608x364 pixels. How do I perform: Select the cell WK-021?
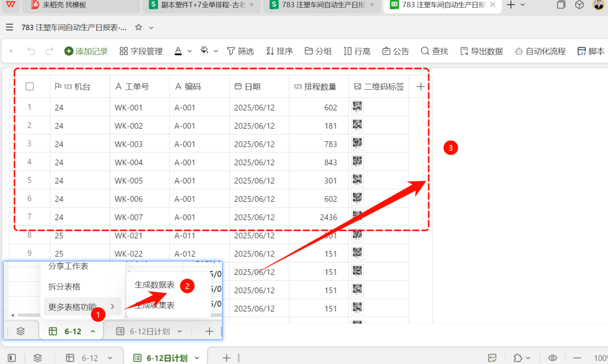point(140,235)
